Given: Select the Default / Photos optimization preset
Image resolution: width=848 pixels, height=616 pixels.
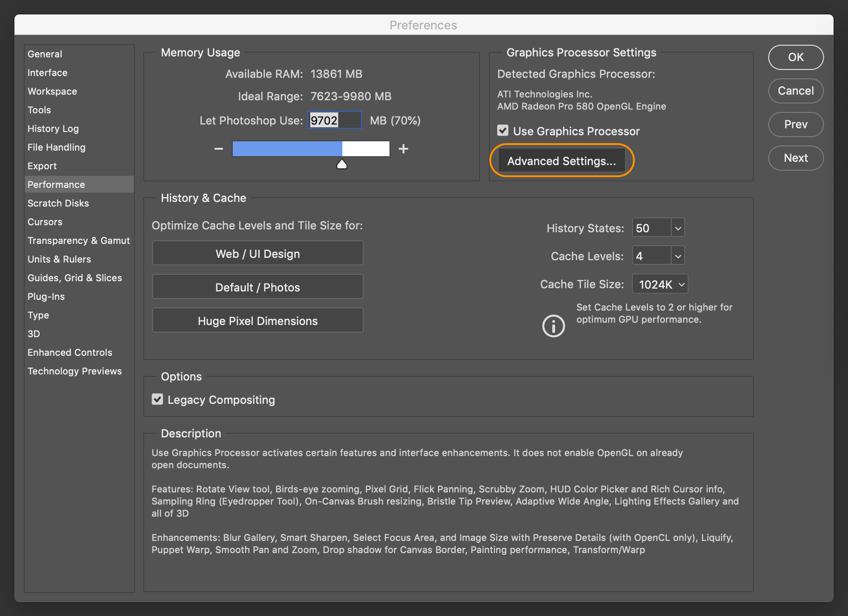Looking at the screenshot, I should tap(257, 287).
